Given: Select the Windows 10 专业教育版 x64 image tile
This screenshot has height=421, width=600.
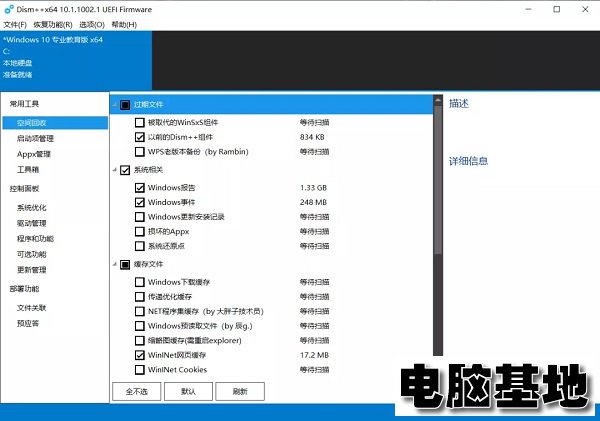Looking at the screenshot, I should (76, 60).
